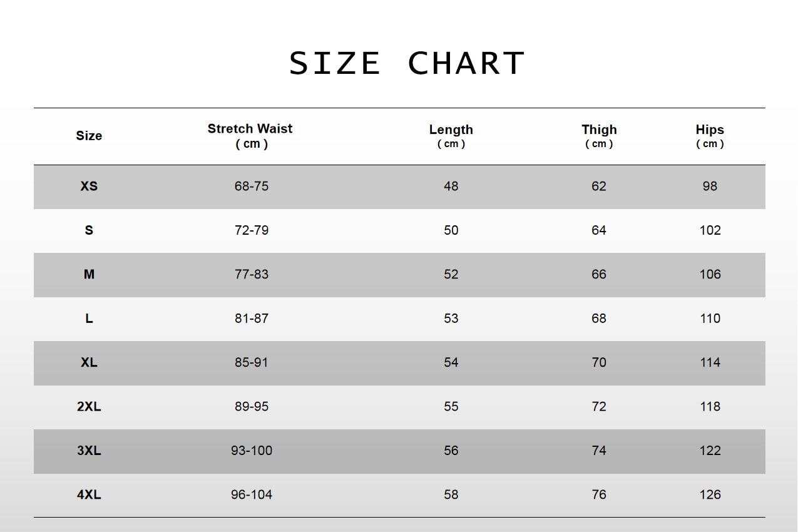798x532 pixels.
Task: Click the Length column header
Action: (451, 136)
